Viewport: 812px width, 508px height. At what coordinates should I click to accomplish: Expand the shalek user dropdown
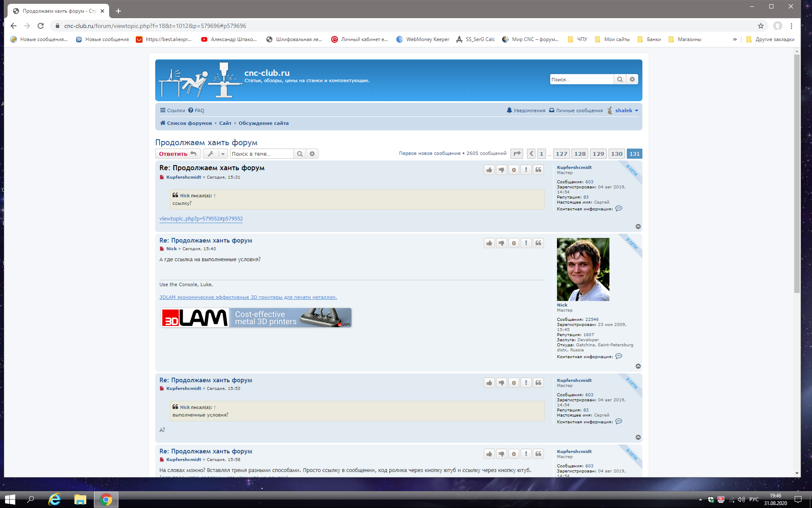click(x=626, y=110)
